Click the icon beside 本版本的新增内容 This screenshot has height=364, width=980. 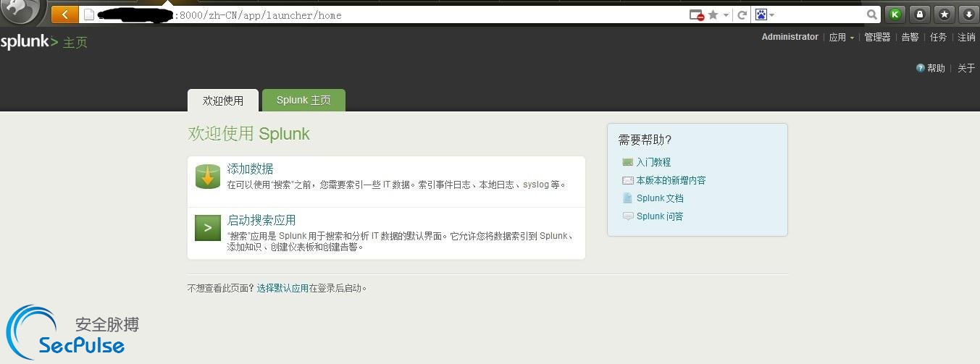click(x=627, y=180)
